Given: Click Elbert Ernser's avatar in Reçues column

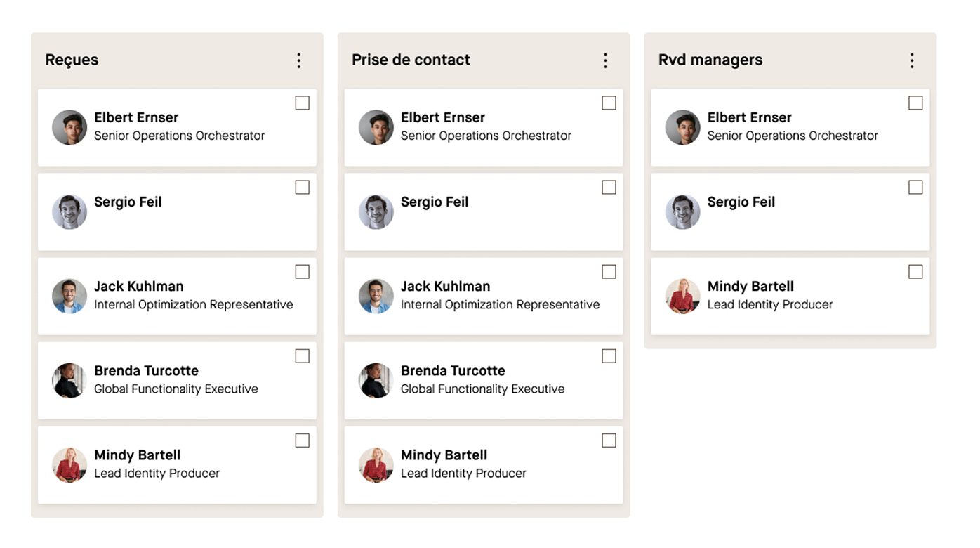Looking at the screenshot, I should [69, 127].
